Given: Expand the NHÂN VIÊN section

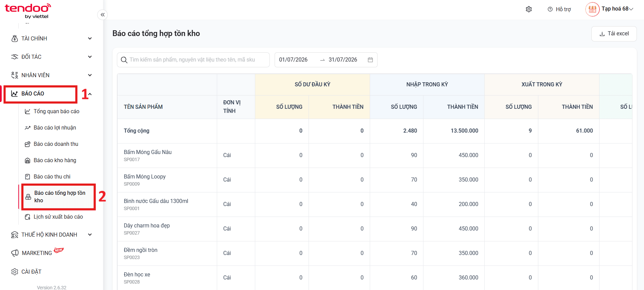Looking at the screenshot, I should click(90, 75).
